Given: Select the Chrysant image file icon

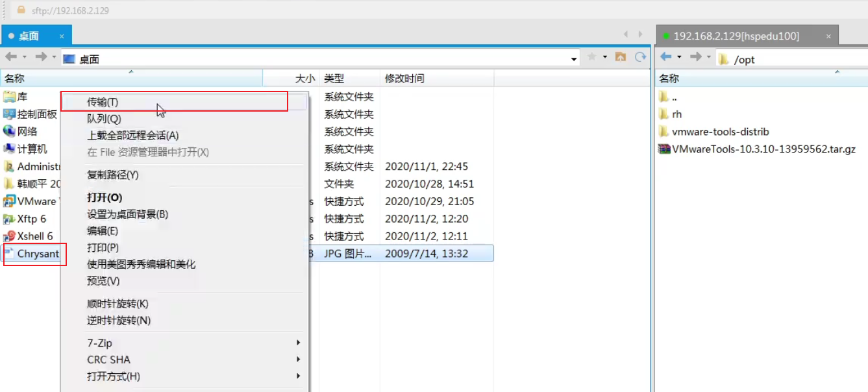Looking at the screenshot, I should 9,253.
